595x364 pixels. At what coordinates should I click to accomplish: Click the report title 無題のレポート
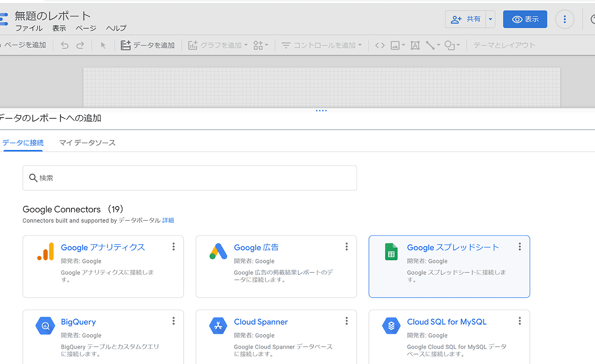pyautogui.click(x=53, y=16)
